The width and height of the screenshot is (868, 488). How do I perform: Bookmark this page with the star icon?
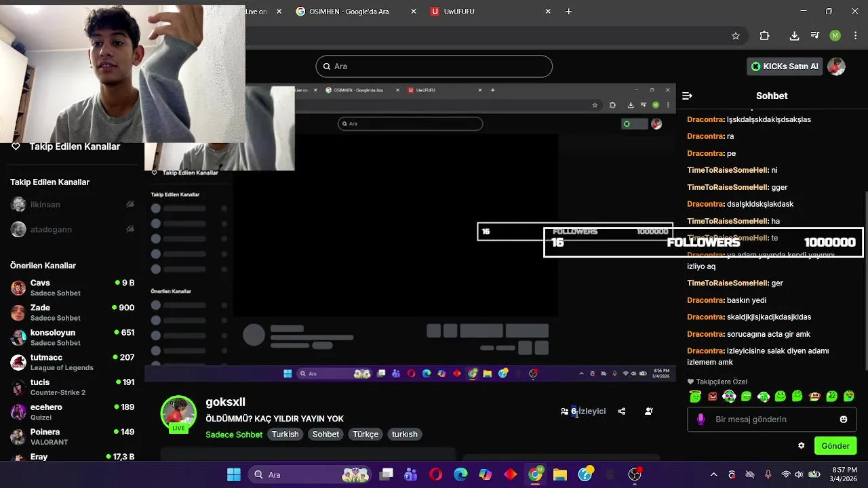(x=736, y=36)
